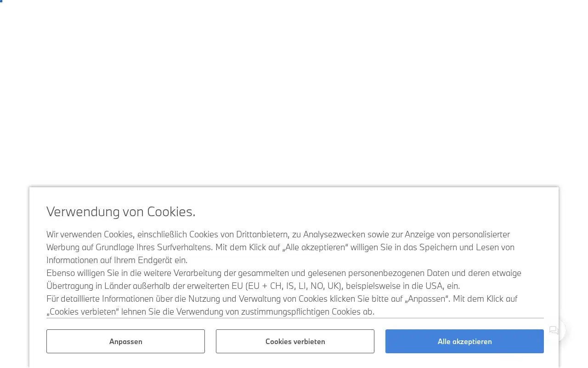The width and height of the screenshot is (588, 368).
Task: Click the sentence starting "Ebenso willigen Sie"
Action: coord(284,279)
